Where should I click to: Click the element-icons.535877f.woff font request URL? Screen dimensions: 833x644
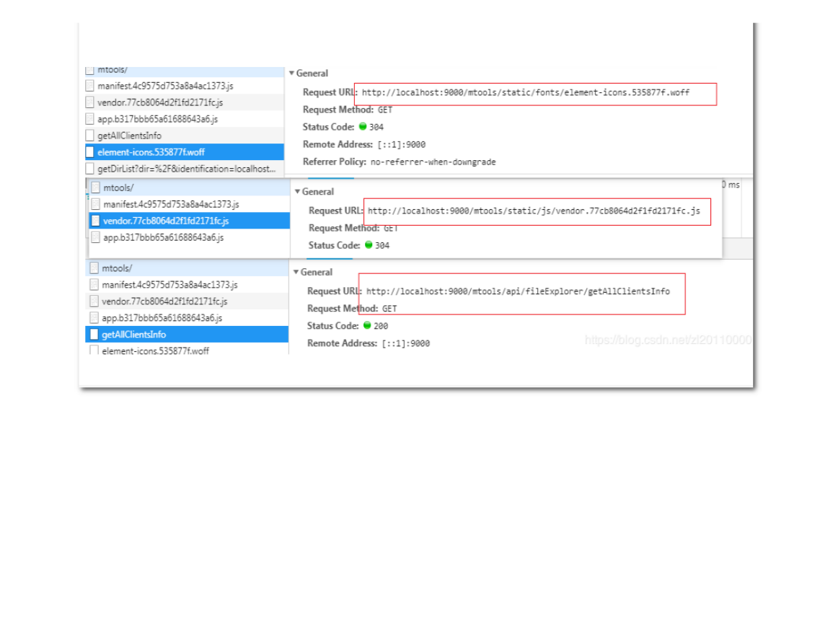526,93
